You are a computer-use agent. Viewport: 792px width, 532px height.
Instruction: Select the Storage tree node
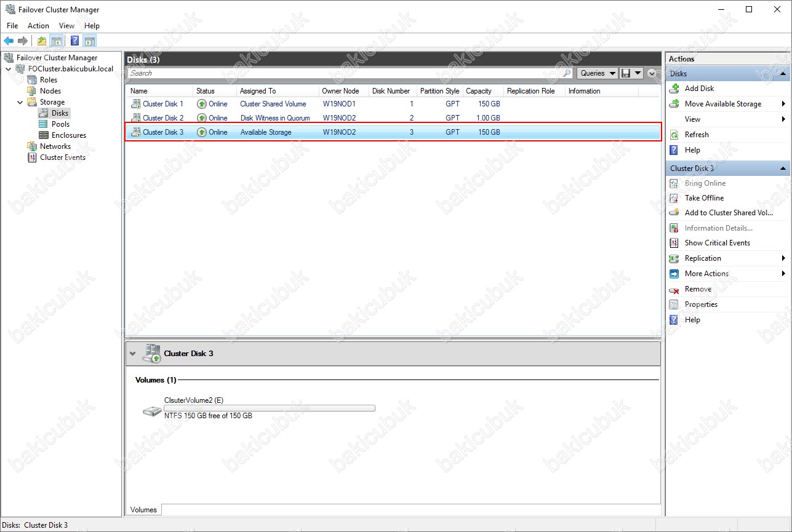tap(52, 102)
